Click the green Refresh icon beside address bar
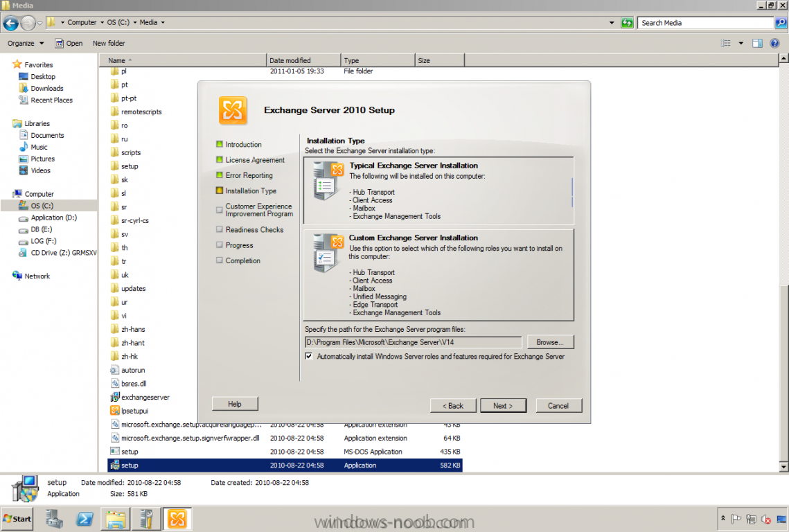The height and width of the screenshot is (532, 789). [627, 23]
